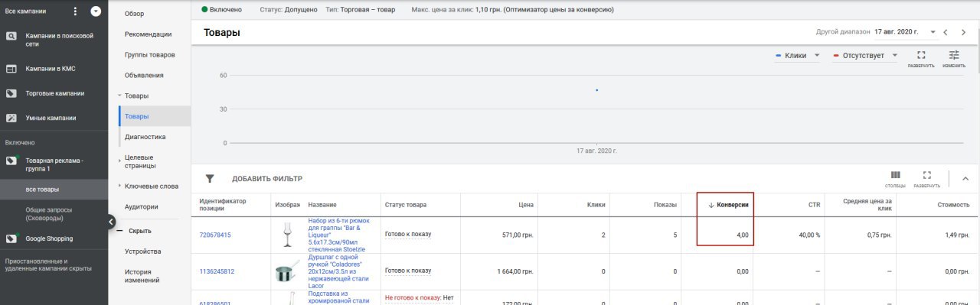The width and height of the screenshot is (980, 305).
Task: Open the Отсутствует metric dropdown
Action: (865, 56)
